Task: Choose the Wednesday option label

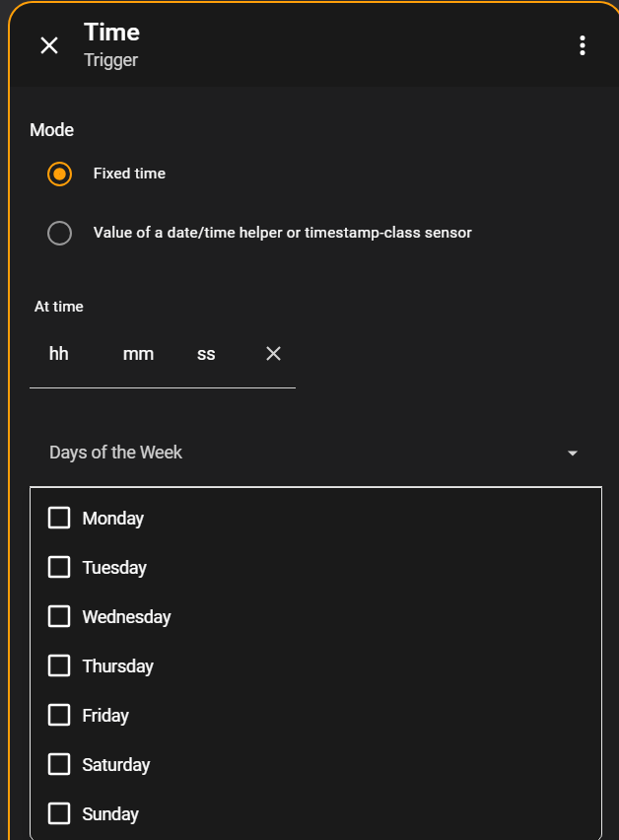Action: [x=126, y=617]
